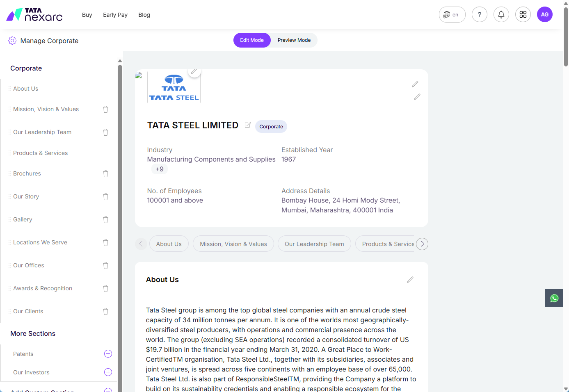Image resolution: width=569 pixels, height=392 pixels.
Task: Click the established year value 1967
Action: coord(288,159)
